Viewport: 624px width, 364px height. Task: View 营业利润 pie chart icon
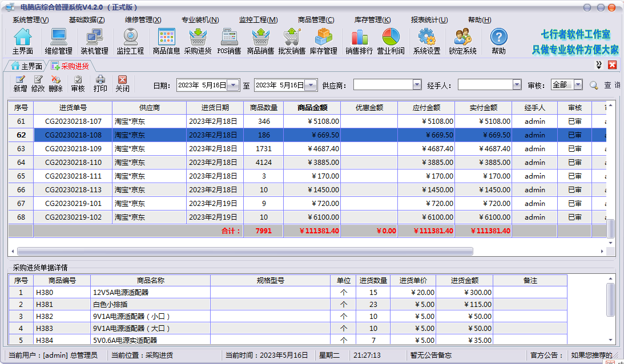[391, 42]
